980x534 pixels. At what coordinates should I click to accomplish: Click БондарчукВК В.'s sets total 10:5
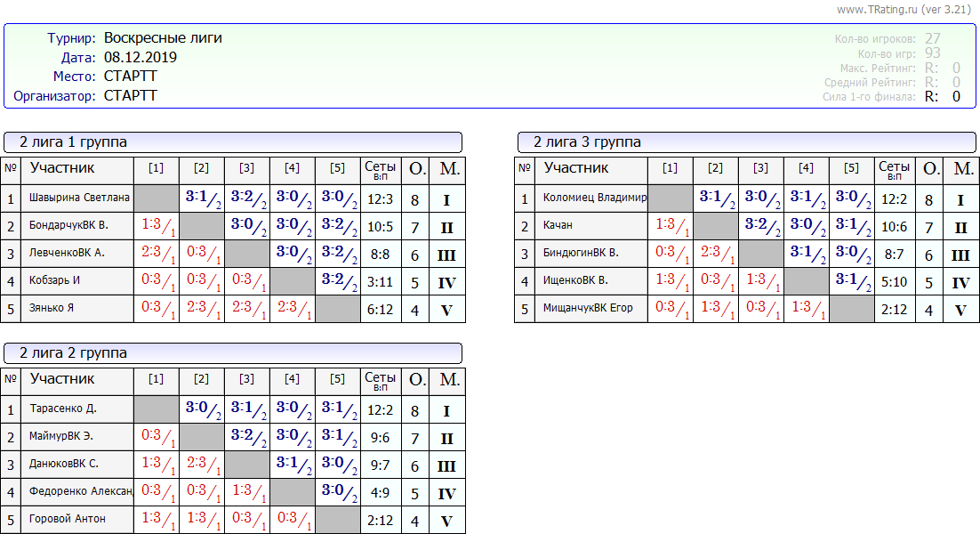(380, 227)
